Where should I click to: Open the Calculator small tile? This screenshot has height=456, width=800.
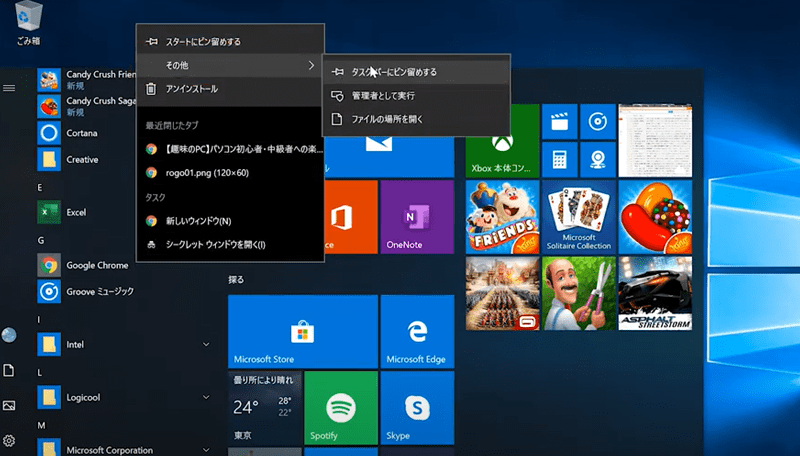(x=560, y=160)
